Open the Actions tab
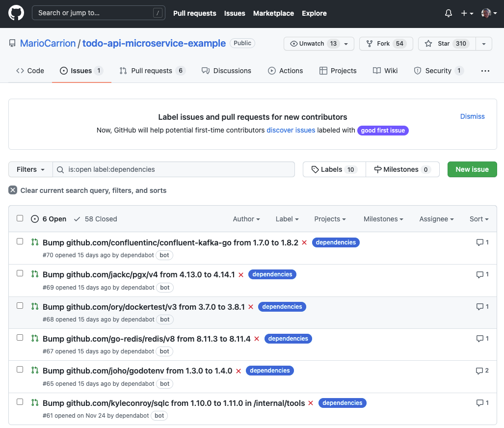The width and height of the screenshot is (504, 428). 286,71
